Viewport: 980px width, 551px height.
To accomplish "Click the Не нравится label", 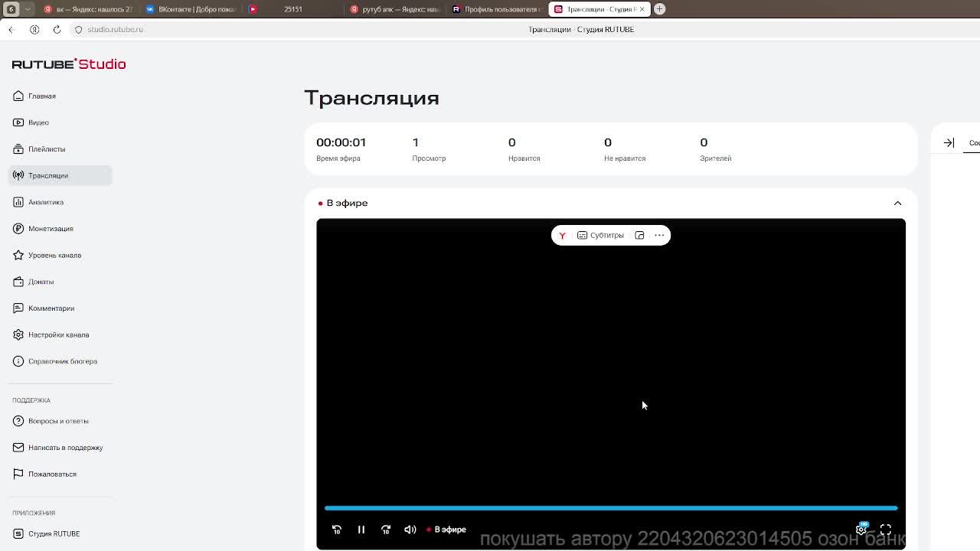I will coord(625,158).
